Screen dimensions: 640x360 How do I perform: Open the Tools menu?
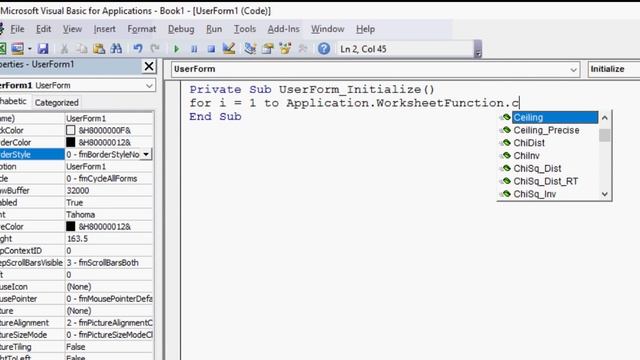pyautogui.click(x=244, y=29)
